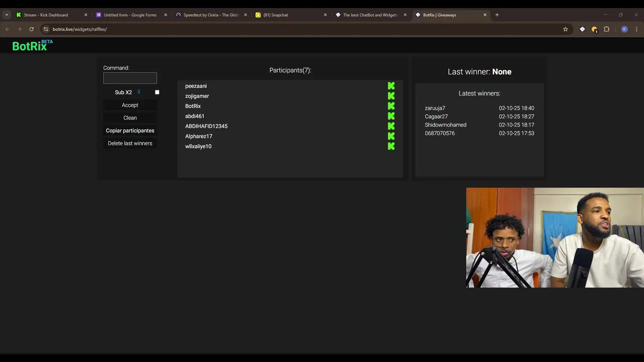Click latest winner Shidowmohamed
The image size is (644, 362).
pyautogui.click(x=445, y=125)
